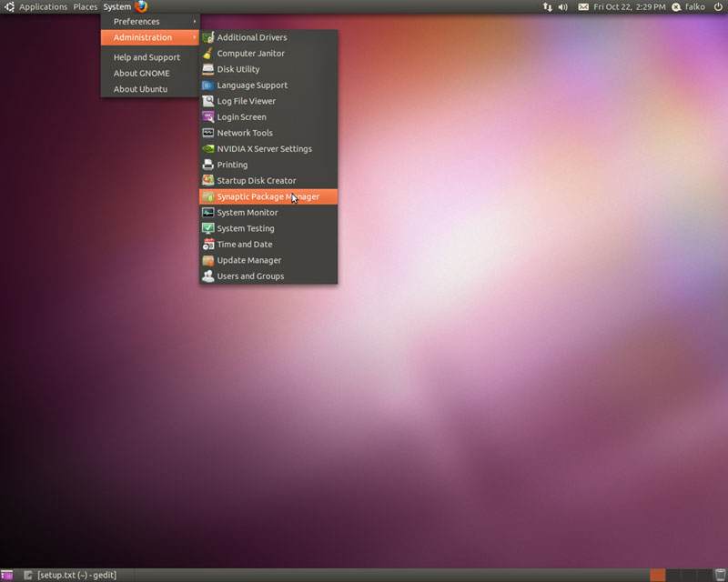This screenshot has height=582, width=728.
Task: Click the System Testing checkmark icon
Action: [x=208, y=228]
